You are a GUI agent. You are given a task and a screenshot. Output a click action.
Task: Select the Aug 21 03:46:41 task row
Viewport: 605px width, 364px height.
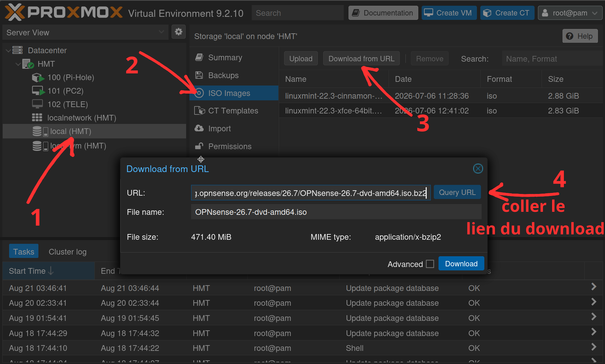click(303, 288)
